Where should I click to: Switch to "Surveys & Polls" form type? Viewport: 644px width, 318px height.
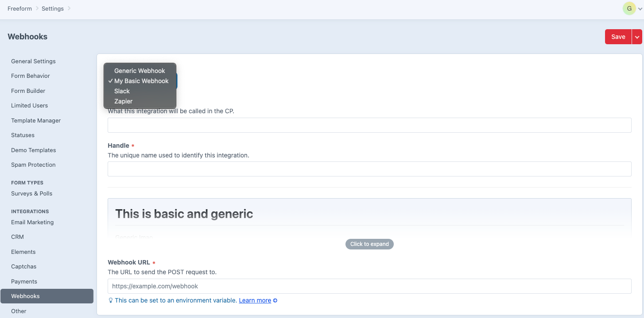(x=31, y=193)
